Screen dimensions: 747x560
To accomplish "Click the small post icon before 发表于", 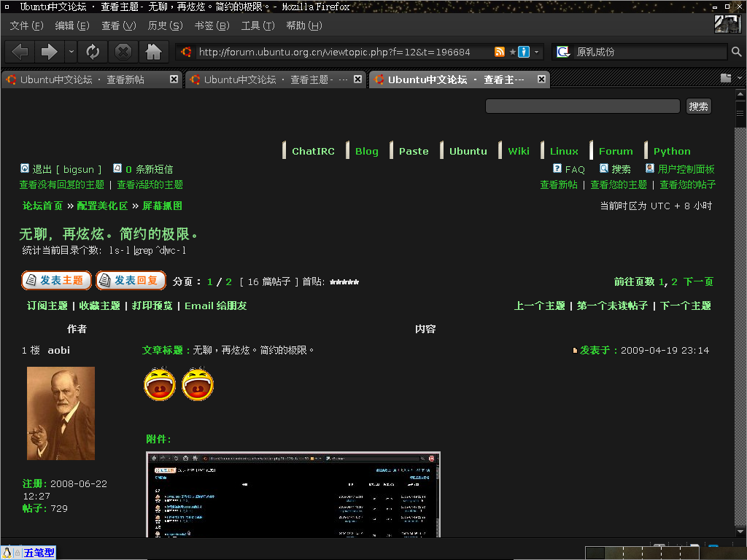I will point(575,351).
